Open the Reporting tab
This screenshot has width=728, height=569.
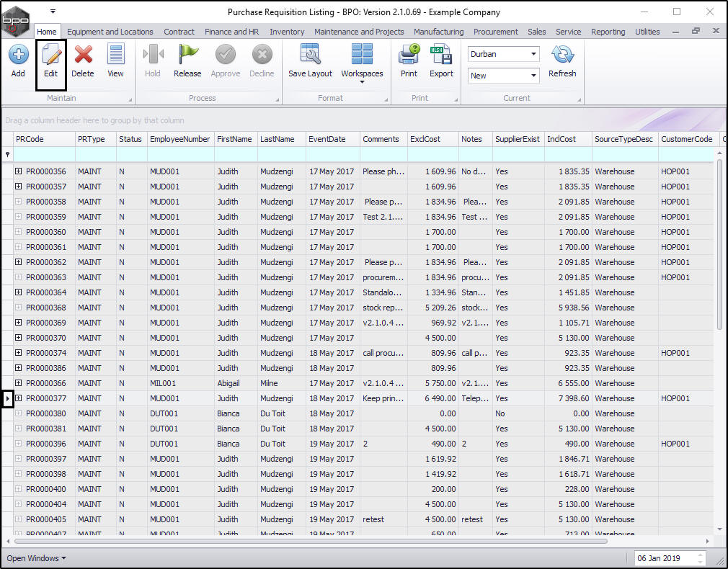pos(608,32)
